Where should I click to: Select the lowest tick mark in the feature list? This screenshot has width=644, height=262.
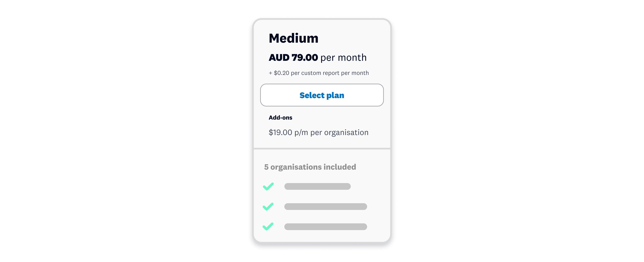click(x=268, y=226)
